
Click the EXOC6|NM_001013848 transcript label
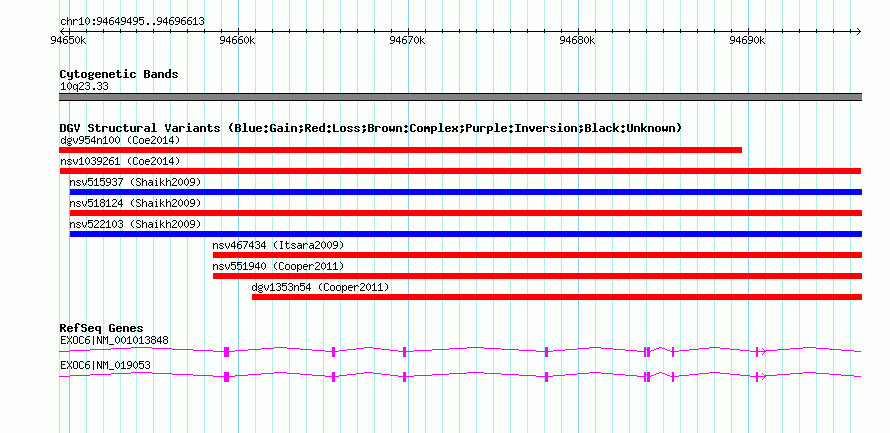tap(114, 340)
